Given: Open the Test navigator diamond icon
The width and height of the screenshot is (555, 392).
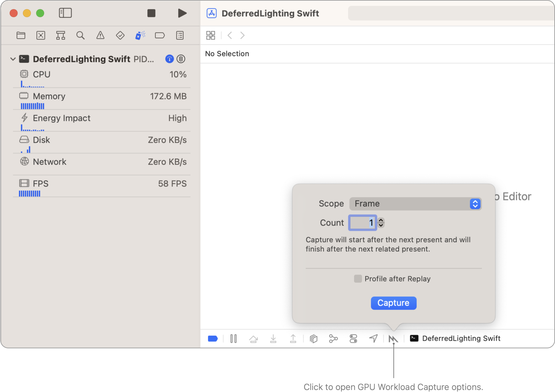Looking at the screenshot, I should (120, 35).
